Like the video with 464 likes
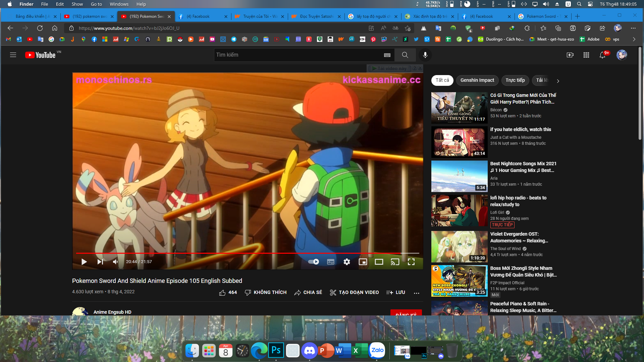The image size is (644, 362). pos(228,293)
